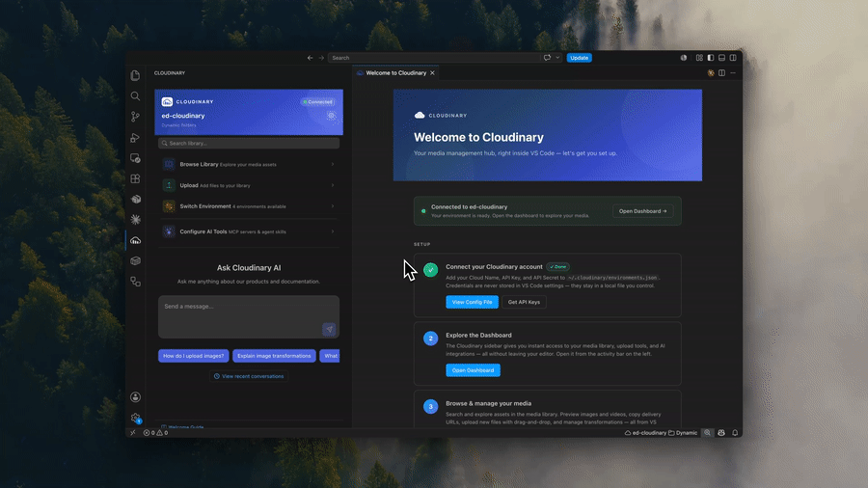Expand the Browse Library row chevron
Viewport: 868px width, 488px height.
point(333,164)
